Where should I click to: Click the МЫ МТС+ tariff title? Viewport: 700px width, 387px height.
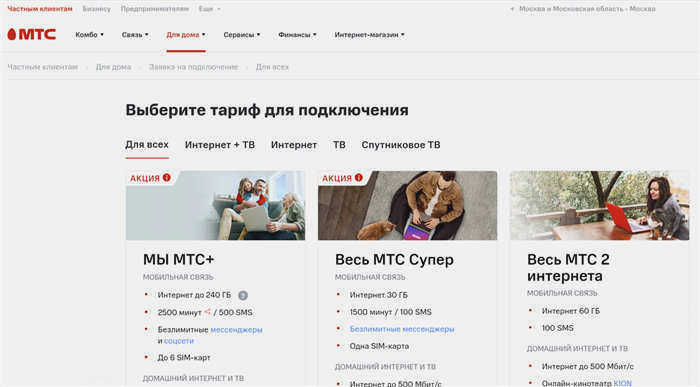[179, 259]
